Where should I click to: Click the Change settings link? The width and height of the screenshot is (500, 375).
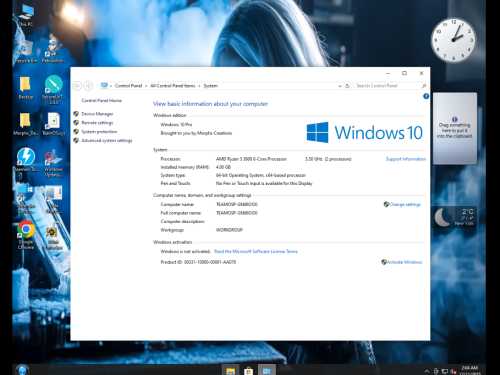tap(405, 205)
